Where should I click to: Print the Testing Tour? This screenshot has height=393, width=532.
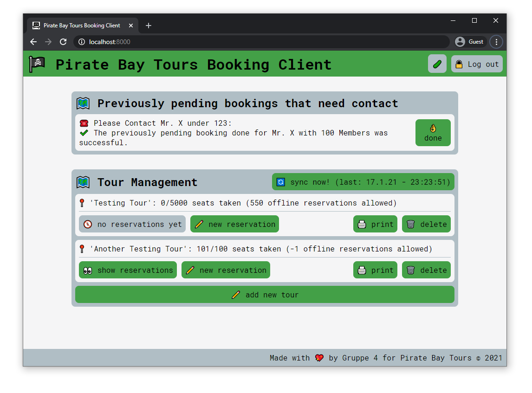(x=375, y=224)
